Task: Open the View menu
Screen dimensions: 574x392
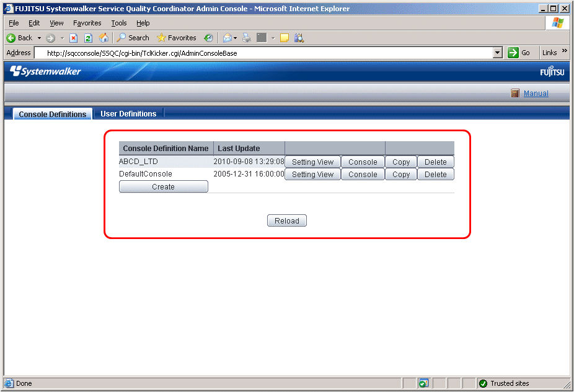Action: coord(57,23)
